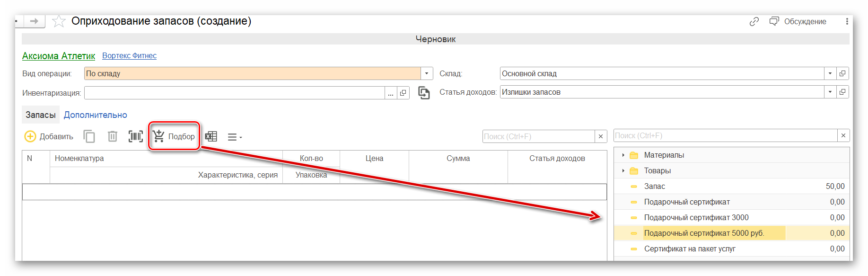Add a row with Добавить button
This screenshot has height=276, width=868.
49,136
